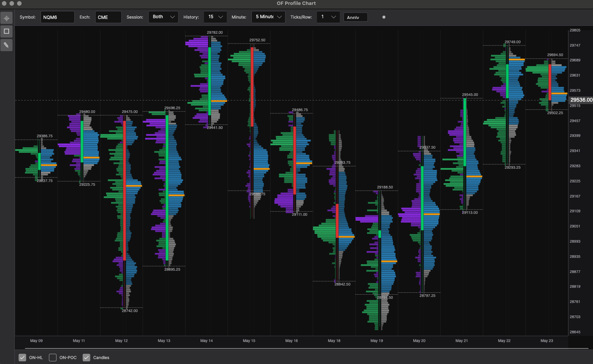Image resolution: width=593 pixels, height=364 pixels.
Task: Click the green candle on May 13
Action: point(167,188)
